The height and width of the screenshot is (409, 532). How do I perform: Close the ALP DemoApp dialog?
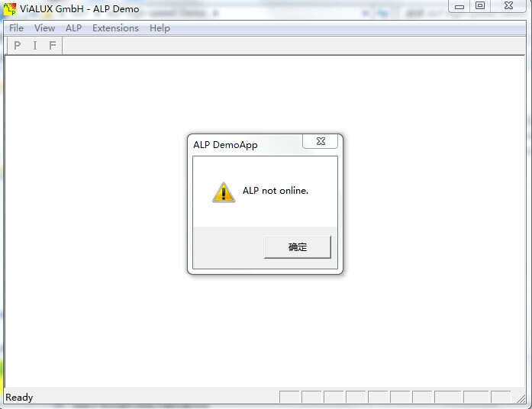[321, 141]
